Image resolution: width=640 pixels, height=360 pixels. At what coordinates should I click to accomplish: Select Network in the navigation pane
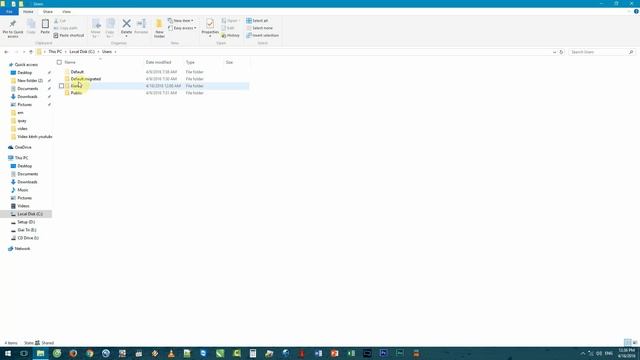click(22, 249)
